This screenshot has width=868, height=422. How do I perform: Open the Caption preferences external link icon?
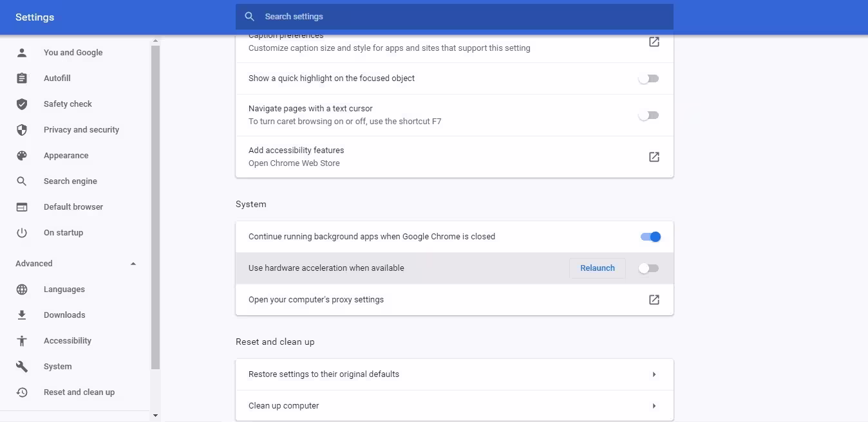654,42
